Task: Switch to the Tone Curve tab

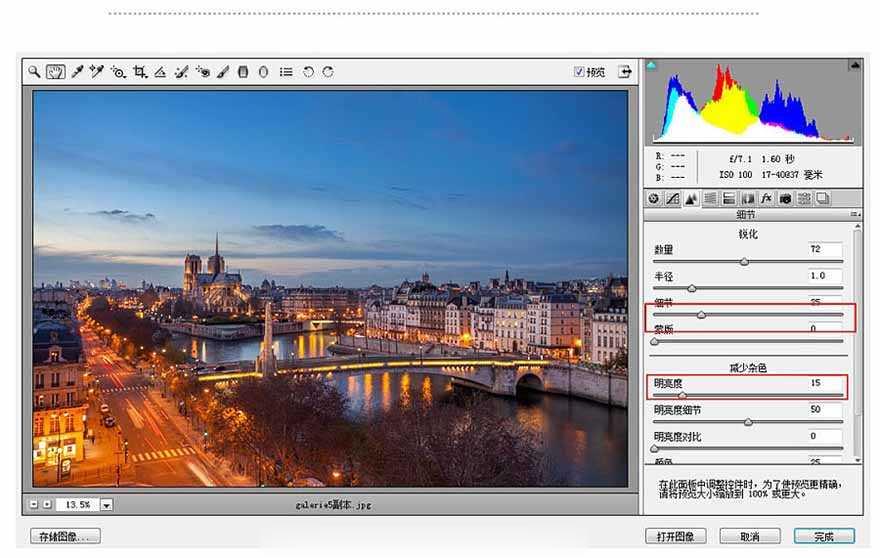Action: point(672,198)
